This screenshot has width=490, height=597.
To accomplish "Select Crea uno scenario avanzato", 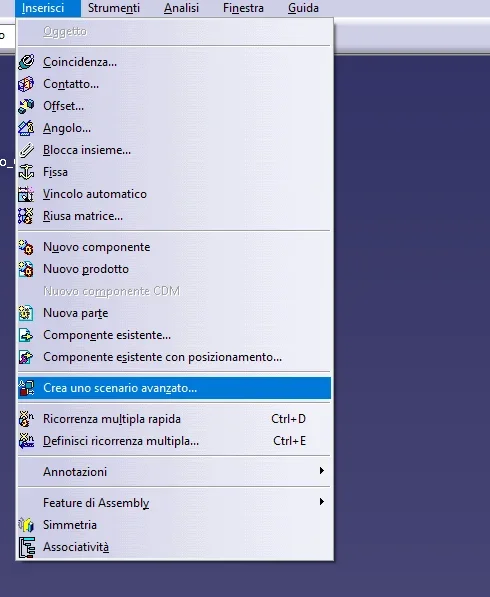I will (x=174, y=388).
